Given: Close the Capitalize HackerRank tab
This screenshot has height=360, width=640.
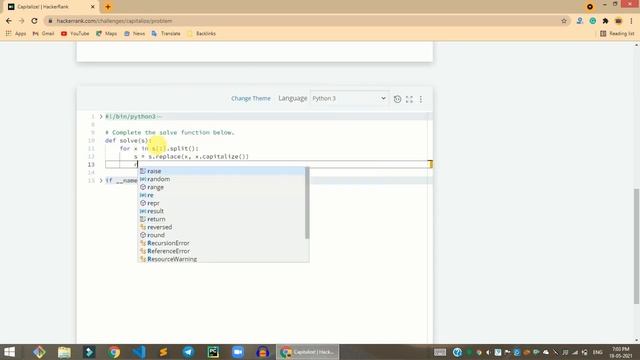Looking at the screenshot, I should pos(93,7).
